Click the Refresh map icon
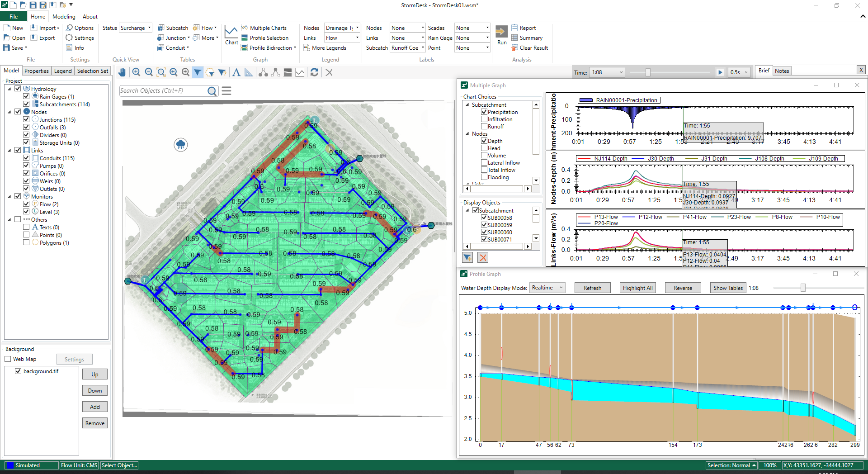This screenshot has width=868, height=474. coord(314,72)
